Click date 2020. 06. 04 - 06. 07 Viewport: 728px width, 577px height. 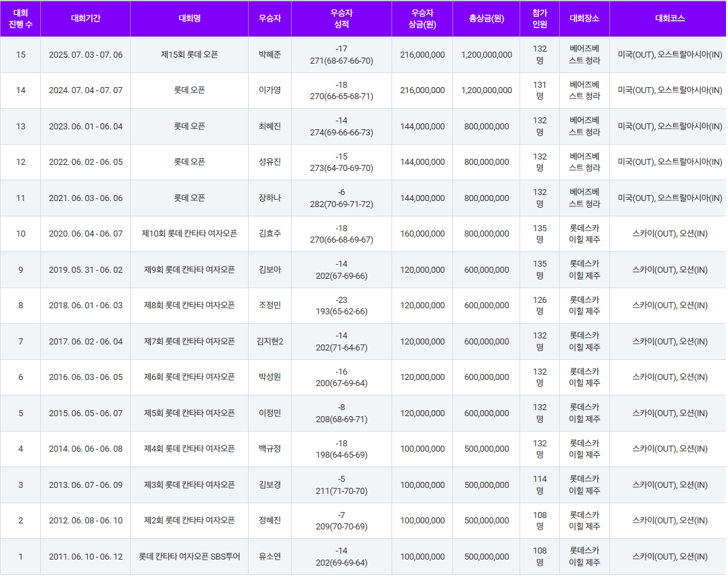(x=86, y=234)
